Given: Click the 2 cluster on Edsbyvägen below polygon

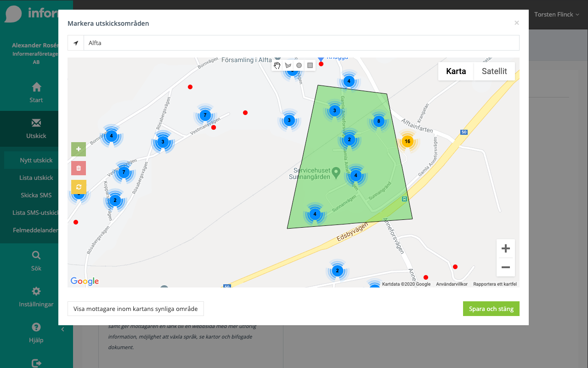Looking at the screenshot, I should point(337,270).
